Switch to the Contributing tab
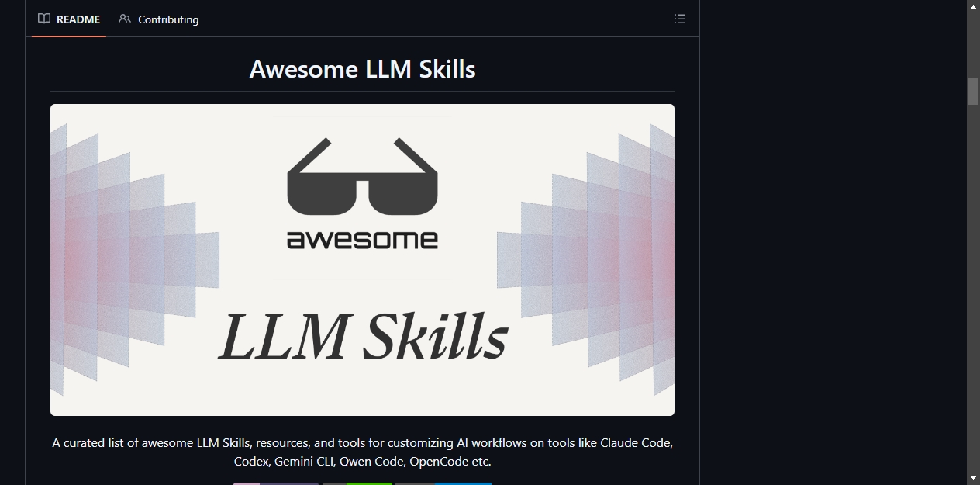The width and height of the screenshot is (980, 485). pyautogui.click(x=159, y=19)
